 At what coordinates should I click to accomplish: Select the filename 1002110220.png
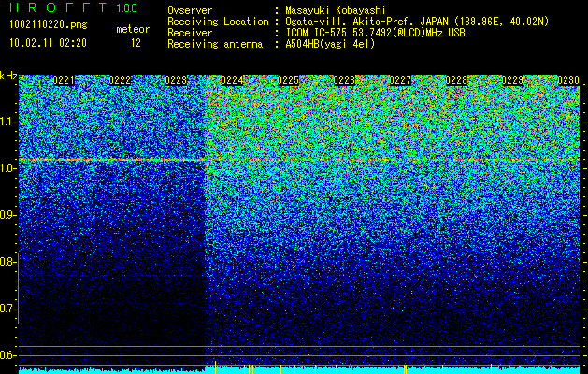[48, 24]
